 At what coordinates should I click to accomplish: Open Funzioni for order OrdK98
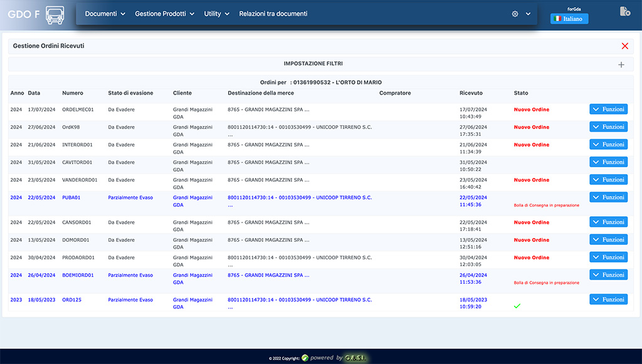[608, 127]
